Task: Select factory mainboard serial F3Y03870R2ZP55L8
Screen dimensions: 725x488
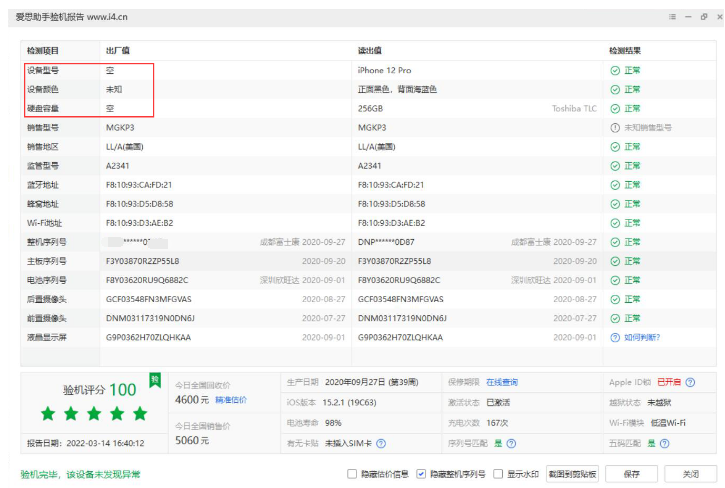Action: click(x=142, y=261)
